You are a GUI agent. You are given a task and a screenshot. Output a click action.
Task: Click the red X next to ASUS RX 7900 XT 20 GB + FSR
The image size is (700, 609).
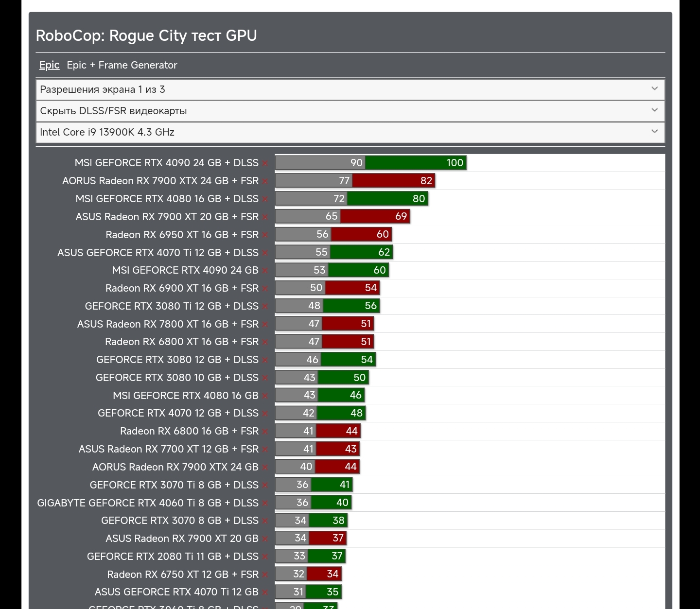265,218
